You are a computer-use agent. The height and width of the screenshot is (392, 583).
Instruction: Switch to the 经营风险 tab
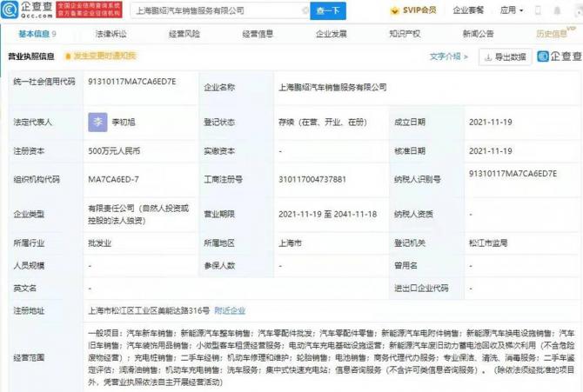point(184,34)
